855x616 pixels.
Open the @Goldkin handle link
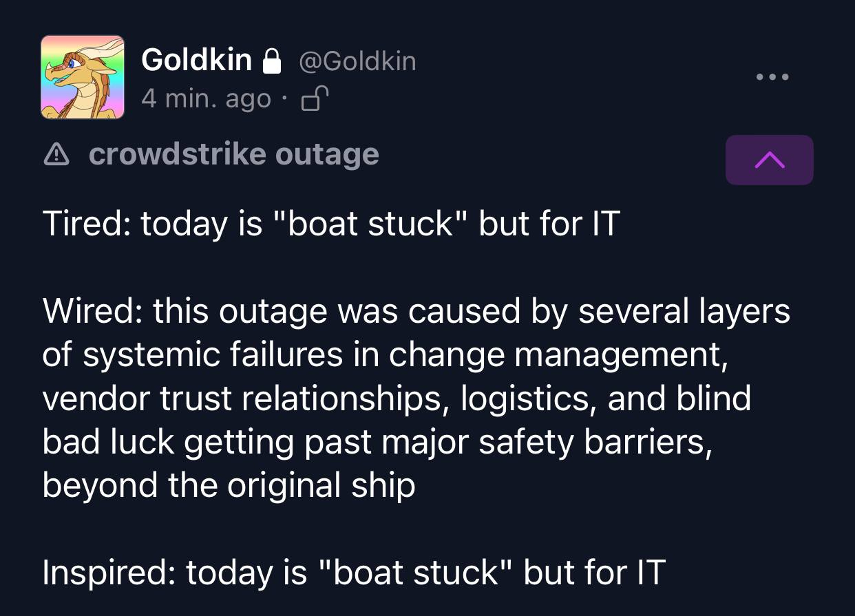(x=358, y=62)
